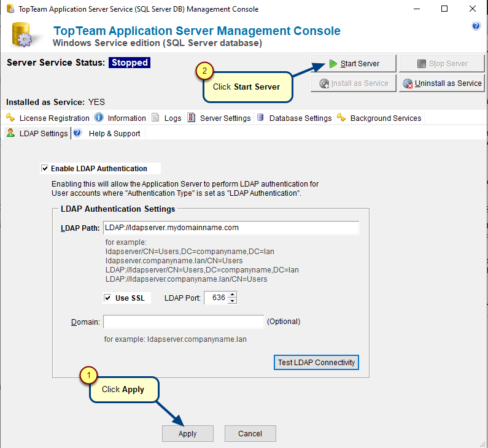Go to the Server Settings tab
The width and height of the screenshot is (488, 448).
[x=219, y=118]
